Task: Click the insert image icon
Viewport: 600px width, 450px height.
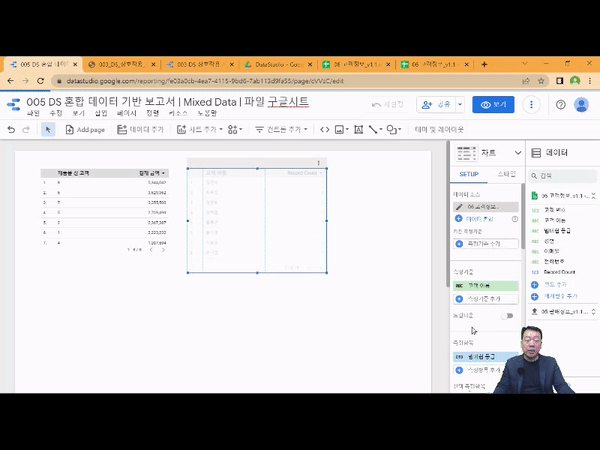Action: point(342,129)
